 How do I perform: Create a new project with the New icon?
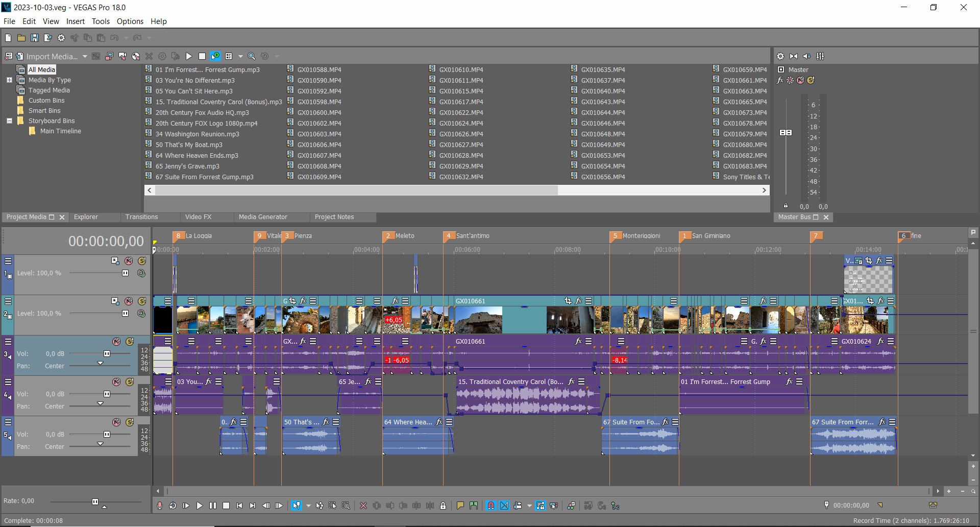coord(8,38)
